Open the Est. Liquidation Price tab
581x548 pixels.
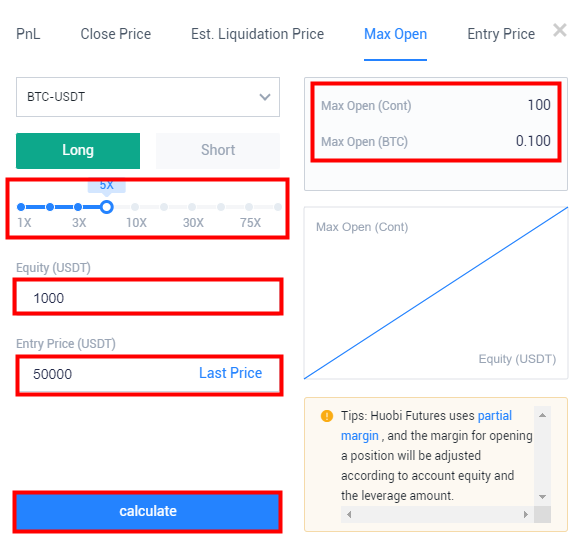258,34
